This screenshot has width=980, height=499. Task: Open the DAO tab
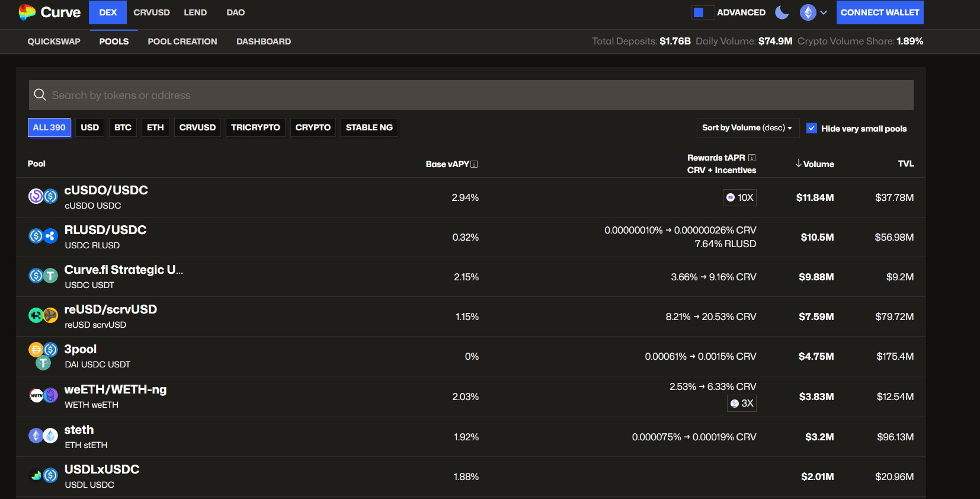pos(236,12)
